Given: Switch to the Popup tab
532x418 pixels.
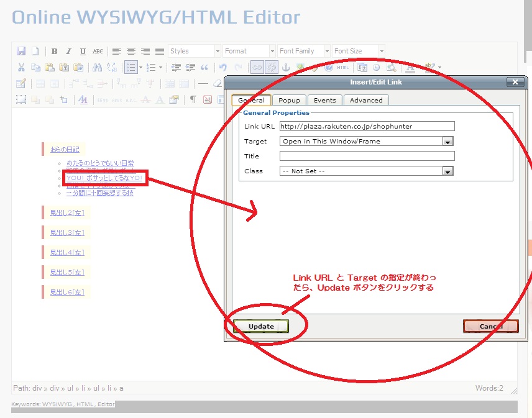Looking at the screenshot, I should tap(289, 100).
